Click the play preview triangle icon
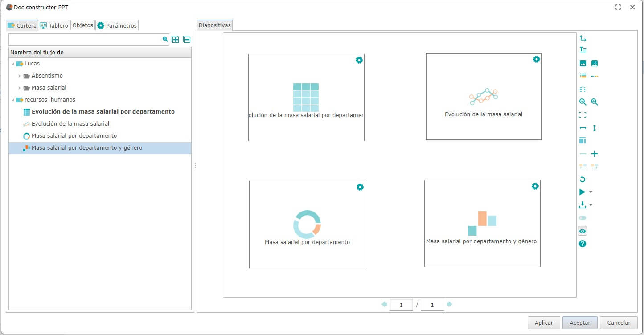The height and width of the screenshot is (335, 644). (582, 192)
